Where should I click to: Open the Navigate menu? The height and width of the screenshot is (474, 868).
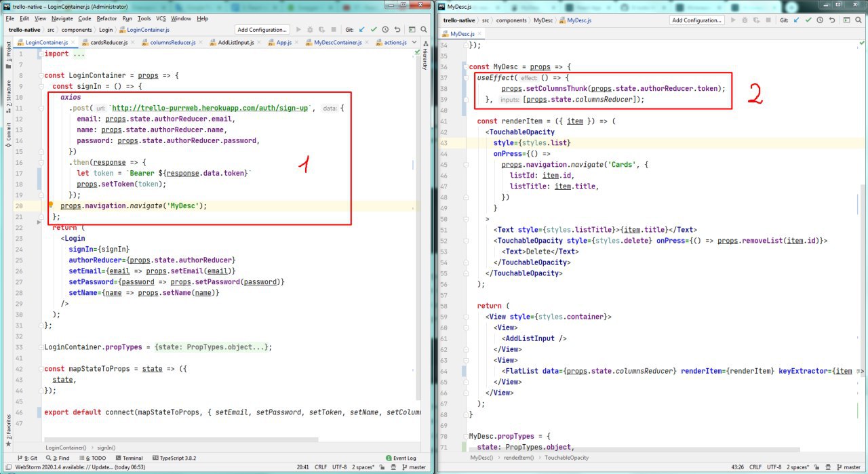coord(62,18)
